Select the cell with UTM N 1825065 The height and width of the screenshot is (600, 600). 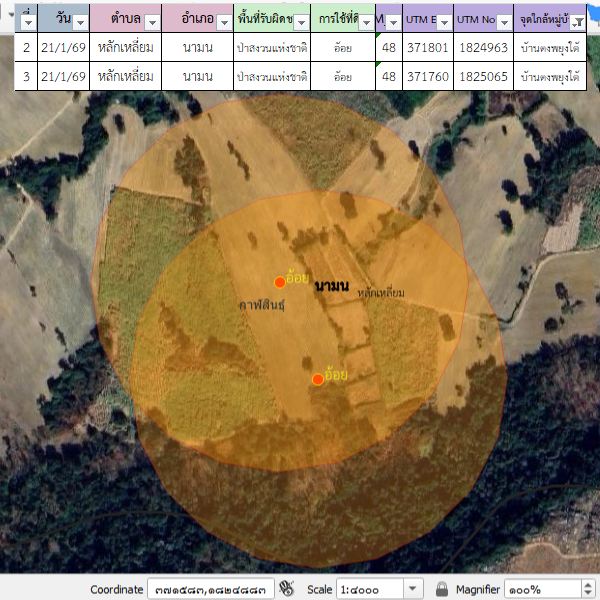click(484, 76)
